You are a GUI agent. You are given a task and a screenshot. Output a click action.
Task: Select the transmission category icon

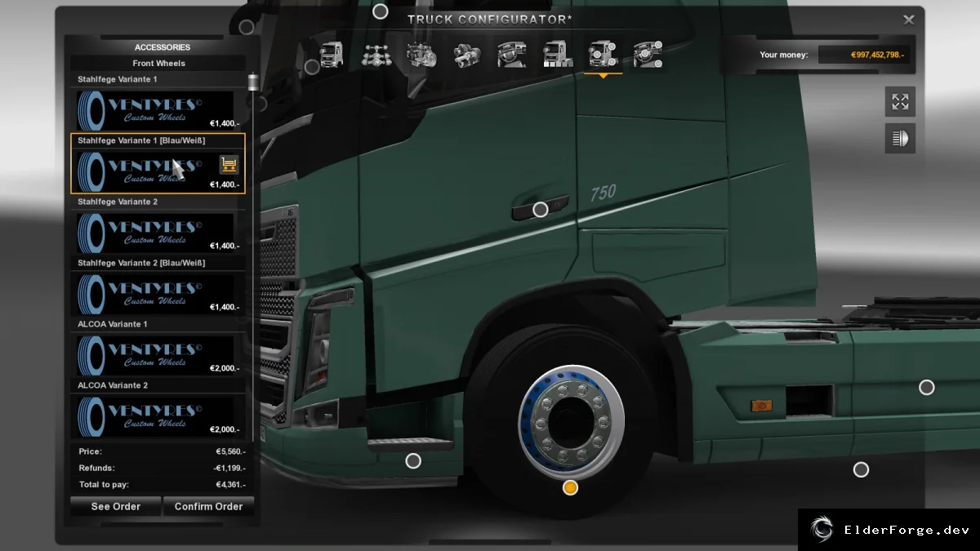click(467, 55)
